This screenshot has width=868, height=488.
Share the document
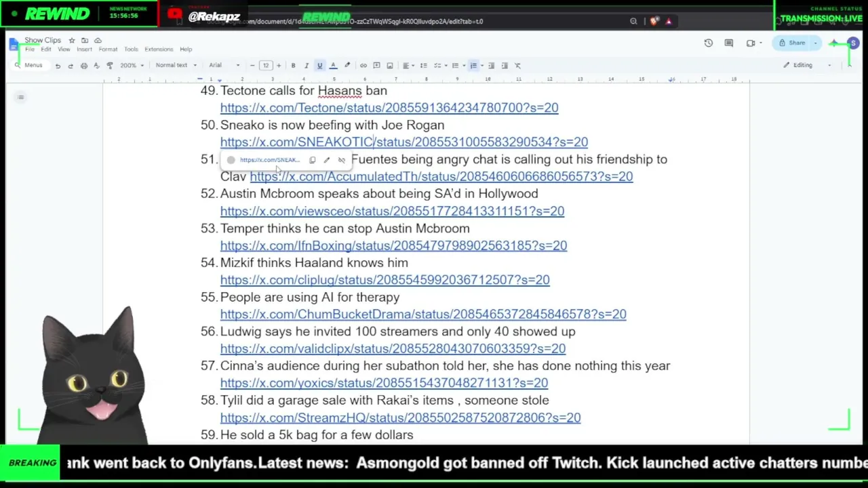[793, 43]
